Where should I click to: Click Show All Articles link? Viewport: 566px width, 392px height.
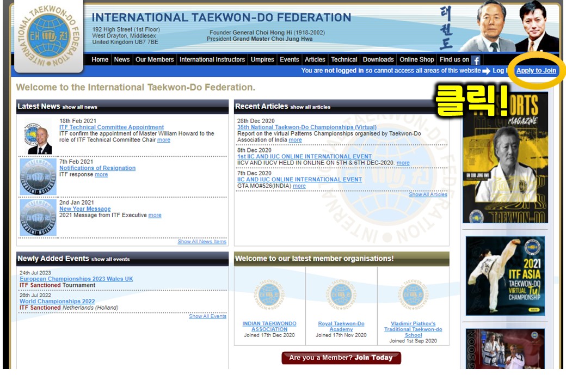coord(428,194)
